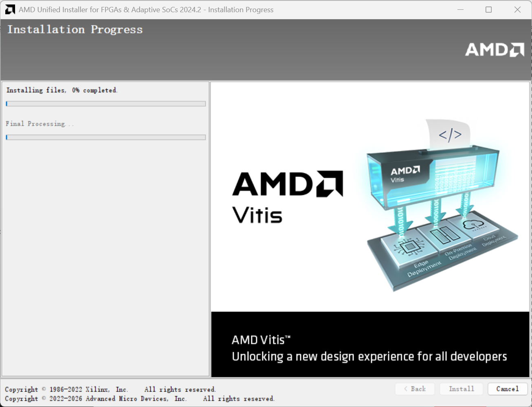Click the disabled Install button
Viewport: 532px width, 407px height.
(461, 389)
